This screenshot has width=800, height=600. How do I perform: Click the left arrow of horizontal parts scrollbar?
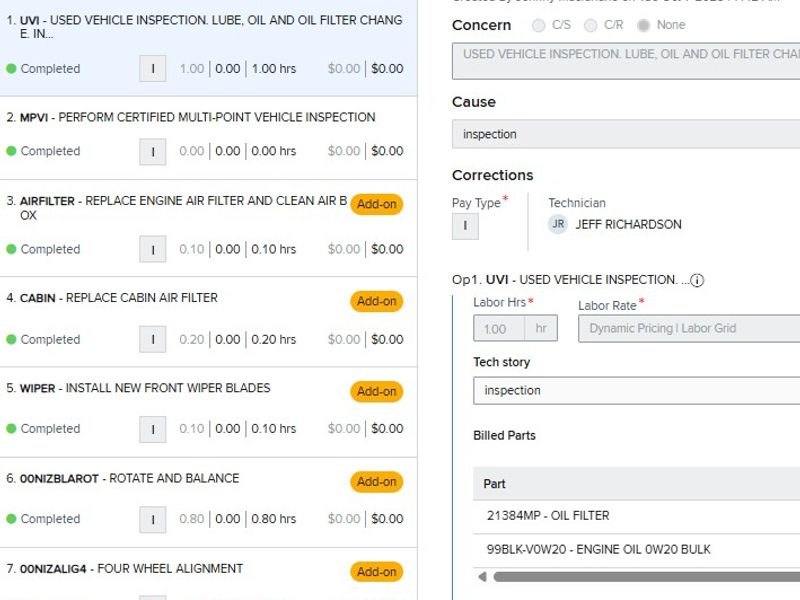[482, 577]
